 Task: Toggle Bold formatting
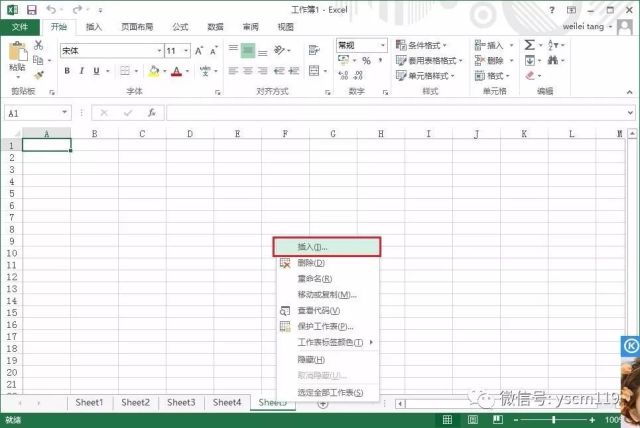tap(67, 71)
